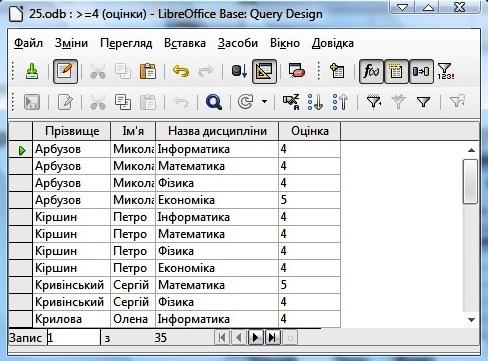Toggle the Alias row button
Screen dimensions: 488x361
pyautogui.click(x=421, y=71)
